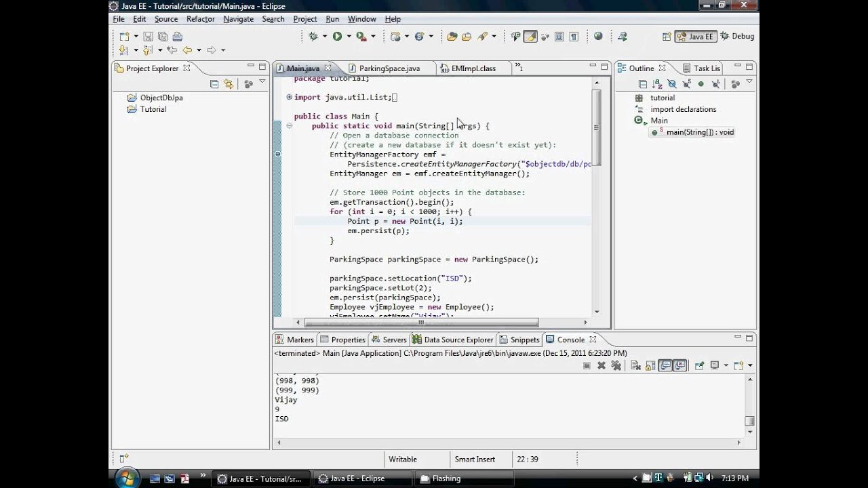
Task: Click the Last Edit Location arrow icon
Action: pos(172,50)
